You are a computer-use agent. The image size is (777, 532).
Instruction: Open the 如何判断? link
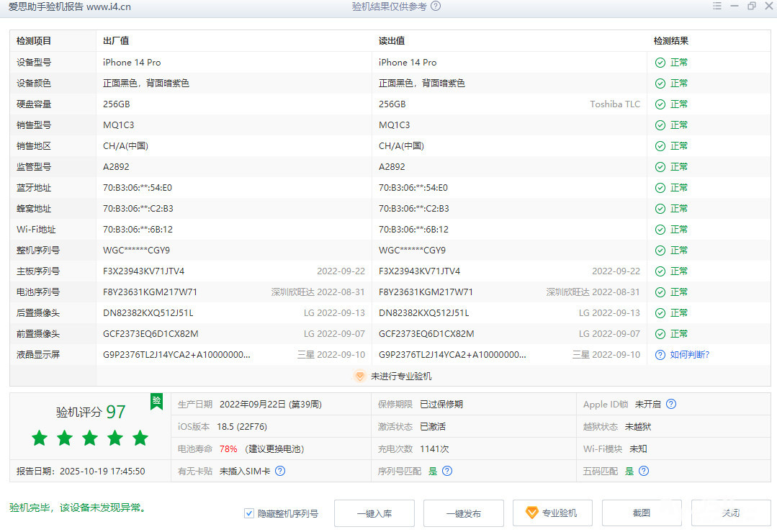click(689, 355)
